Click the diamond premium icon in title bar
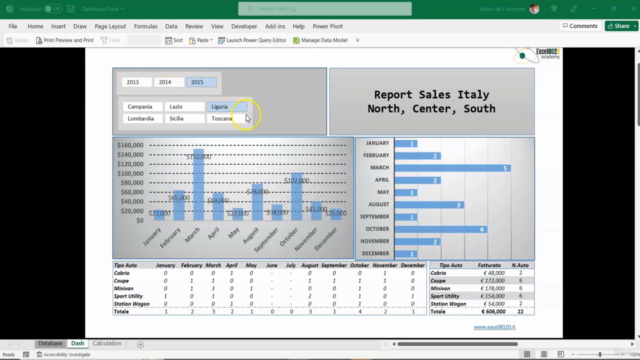 click(554, 9)
